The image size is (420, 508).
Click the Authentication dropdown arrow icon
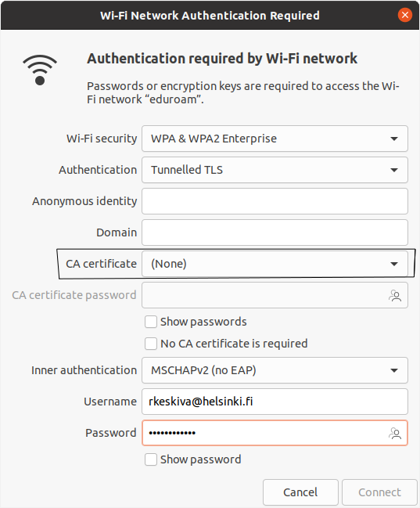(x=393, y=170)
